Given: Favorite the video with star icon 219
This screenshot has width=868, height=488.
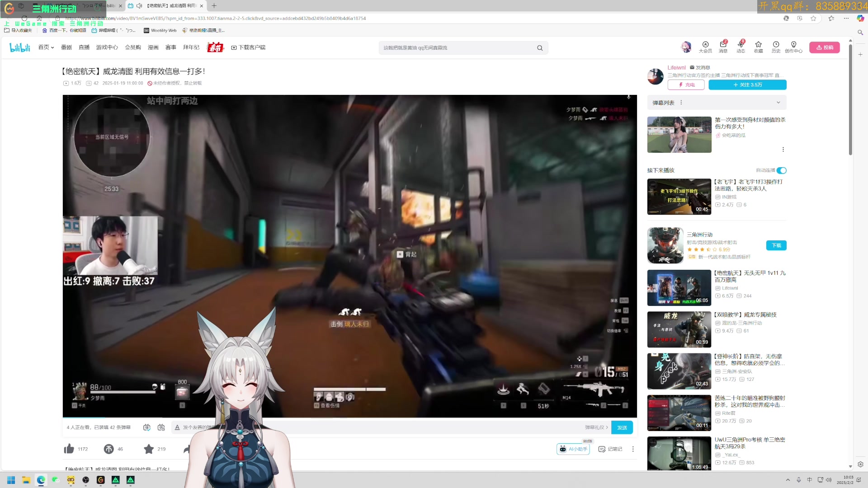Looking at the screenshot, I should tap(149, 449).
